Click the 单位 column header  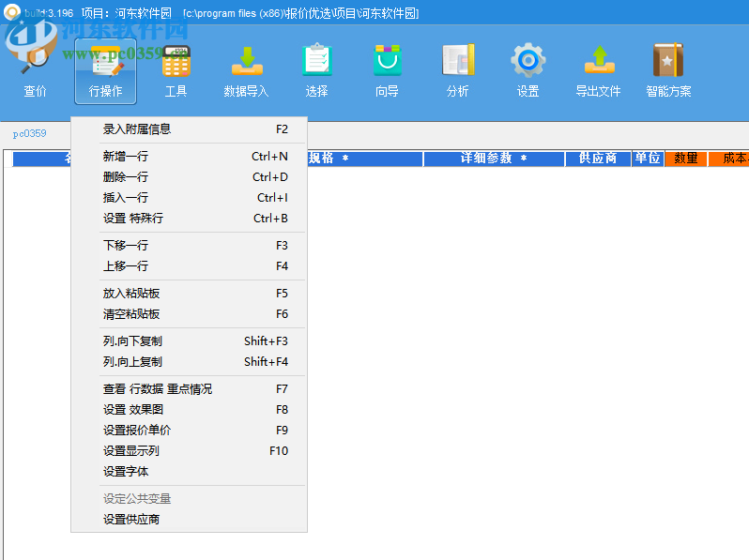pyautogui.click(x=648, y=158)
